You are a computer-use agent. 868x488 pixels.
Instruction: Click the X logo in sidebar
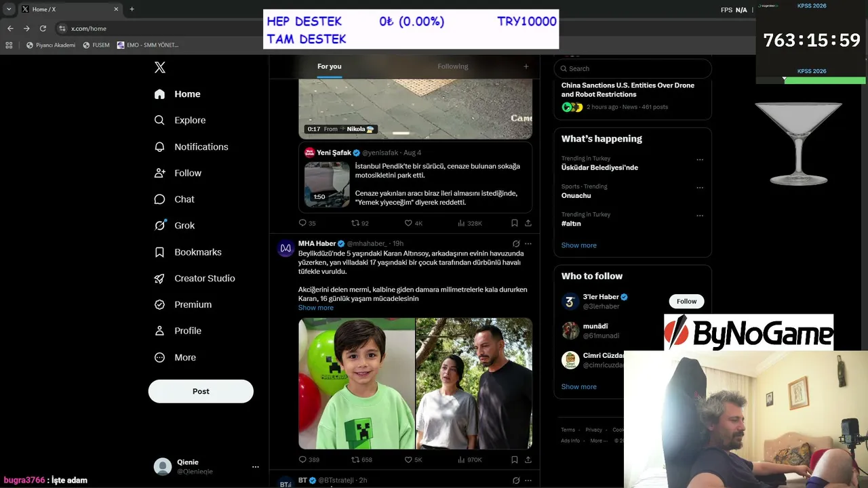coord(160,67)
